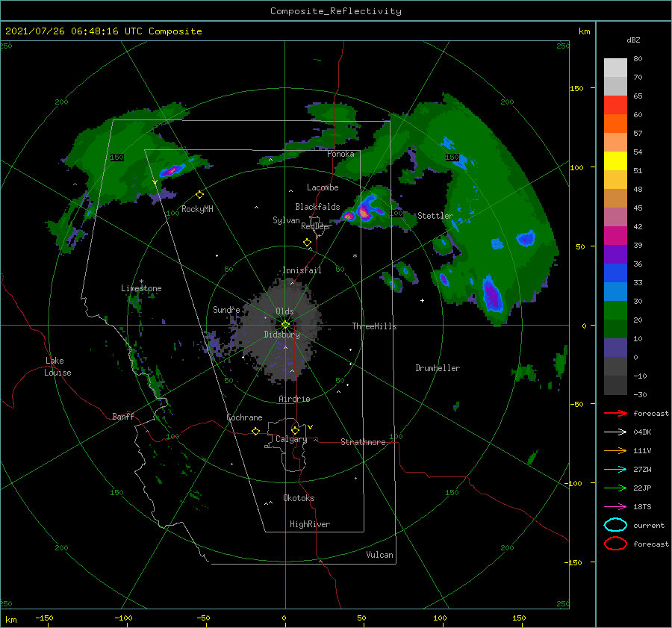Click the yellow diamond marker below Cochrane
The width and height of the screenshot is (672, 628).
(x=256, y=431)
